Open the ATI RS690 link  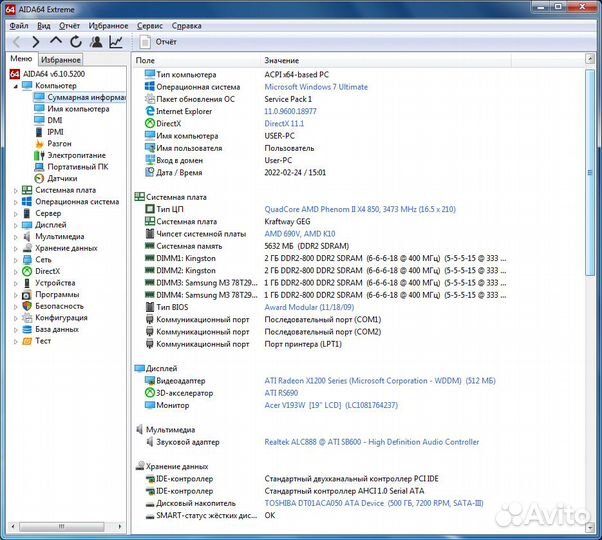coord(281,393)
